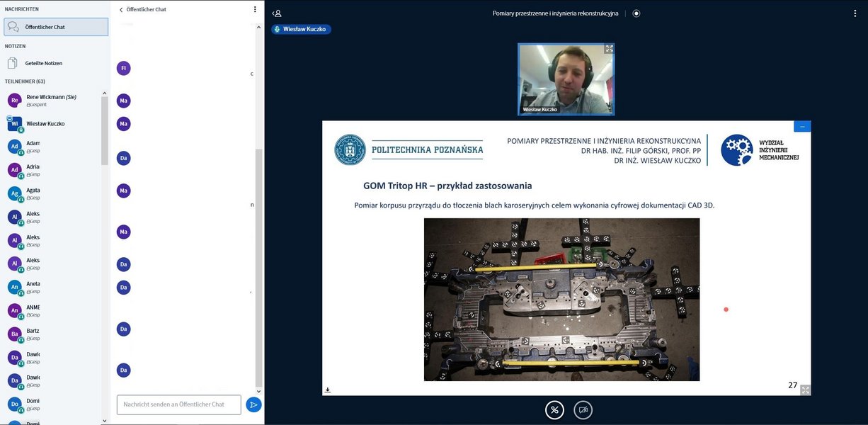This screenshot has width=868, height=425.
Task: Click the webcam name label Wiesław Kuczko
Action: 540,110
